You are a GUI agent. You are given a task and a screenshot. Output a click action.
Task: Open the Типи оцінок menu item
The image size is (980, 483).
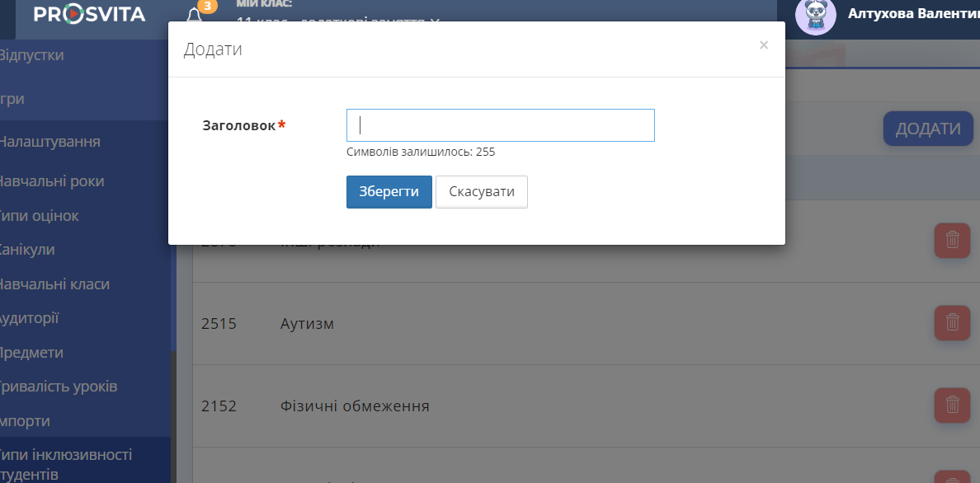tap(40, 216)
